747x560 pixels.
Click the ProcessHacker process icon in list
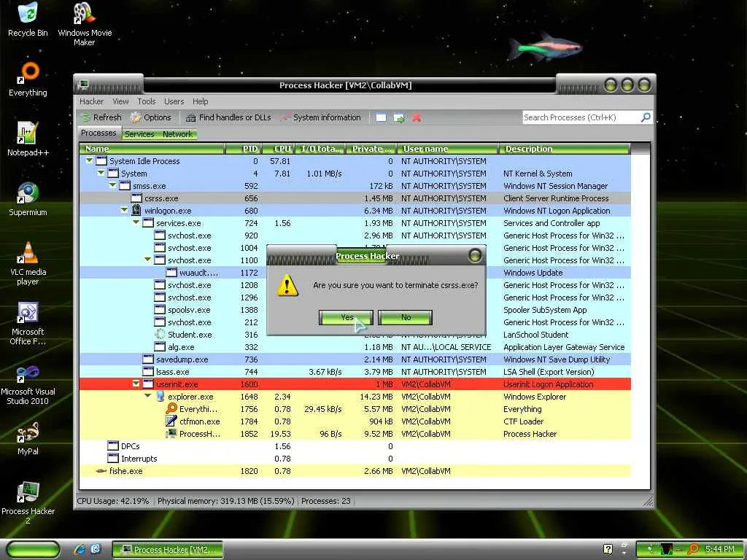[x=171, y=433]
